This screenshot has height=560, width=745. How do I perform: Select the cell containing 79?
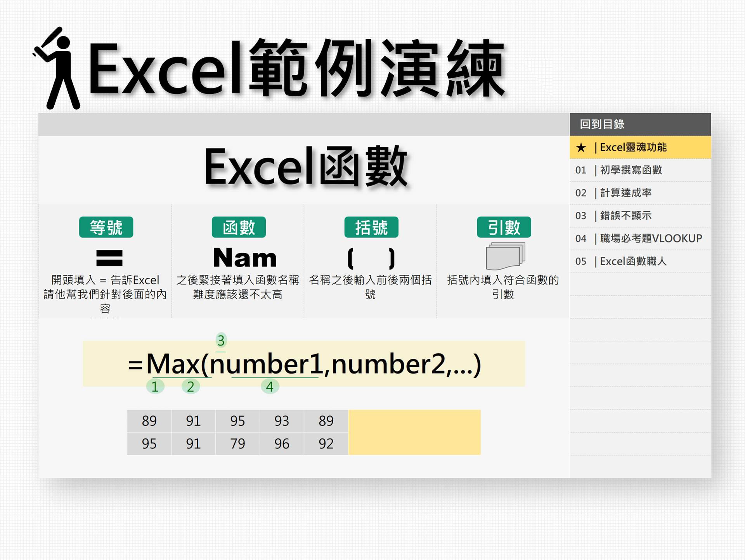237,444
